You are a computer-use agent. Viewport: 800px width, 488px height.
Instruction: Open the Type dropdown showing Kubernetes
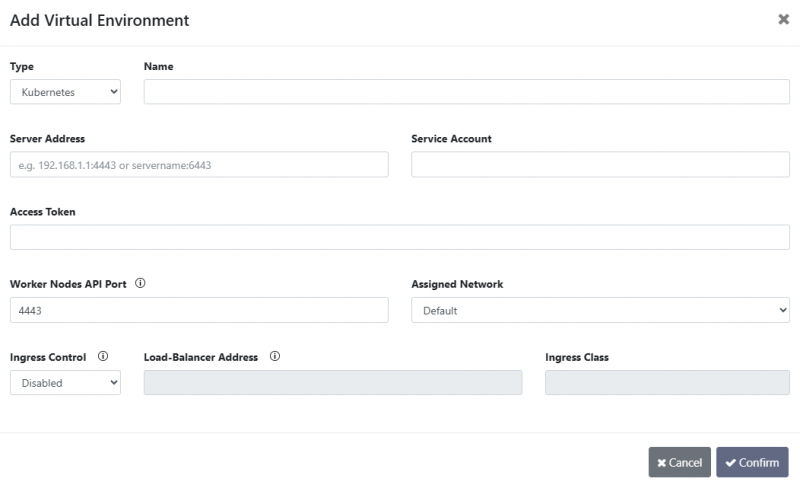(x=65, y=92)
